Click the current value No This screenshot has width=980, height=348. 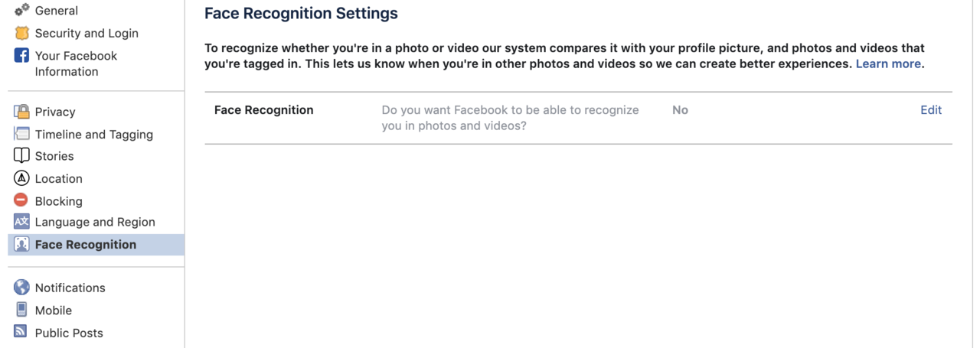tap(680, 110)
